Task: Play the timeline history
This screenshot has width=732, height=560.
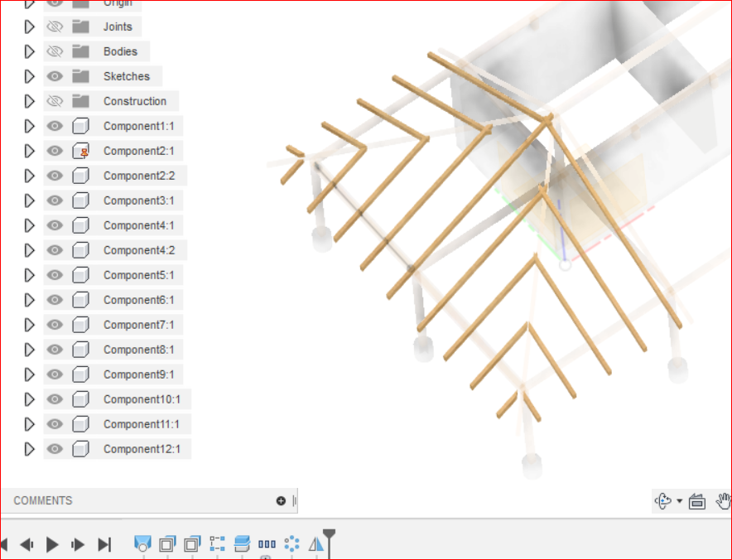Action: click(52, 544)
